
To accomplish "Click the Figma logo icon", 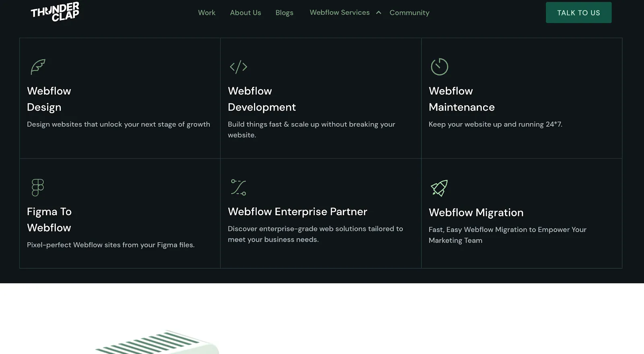I will 37,187.
